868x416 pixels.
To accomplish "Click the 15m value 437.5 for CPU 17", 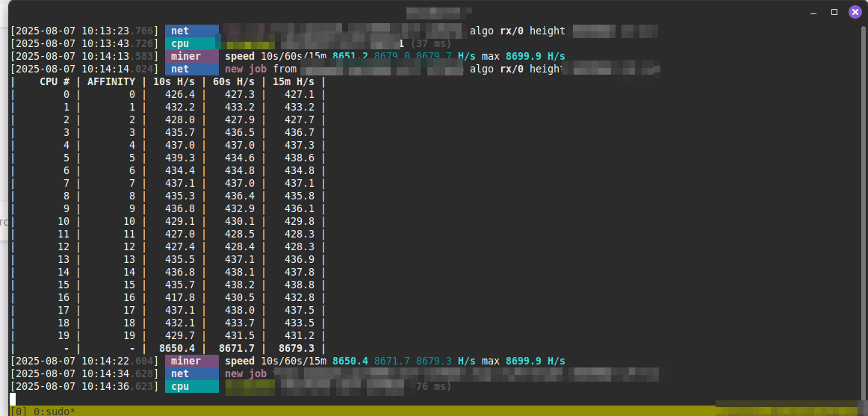I will point(300,311).
